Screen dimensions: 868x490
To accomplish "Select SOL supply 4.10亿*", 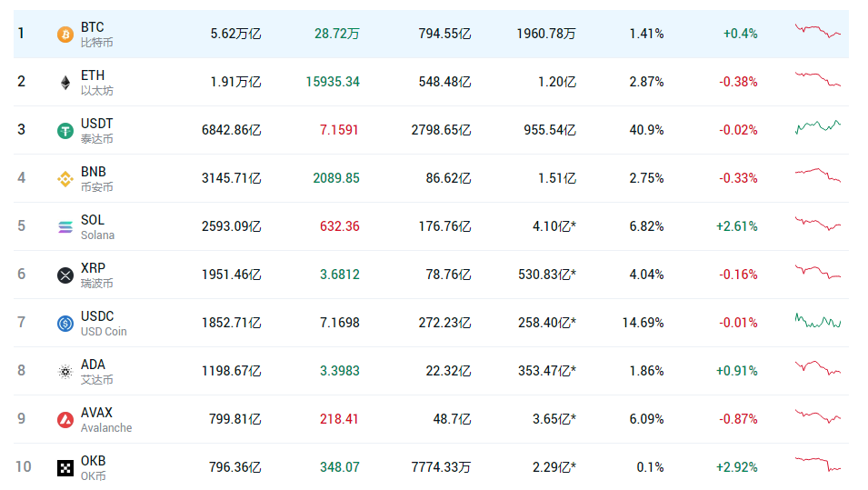I will [554, 226].
